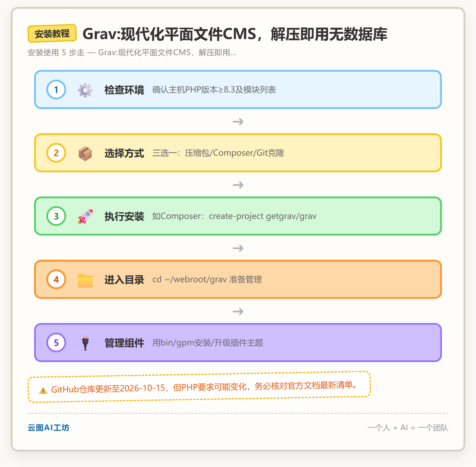Click the yellow folder icon beside 进入目录

pyautogui.click(x=85, y=280)
